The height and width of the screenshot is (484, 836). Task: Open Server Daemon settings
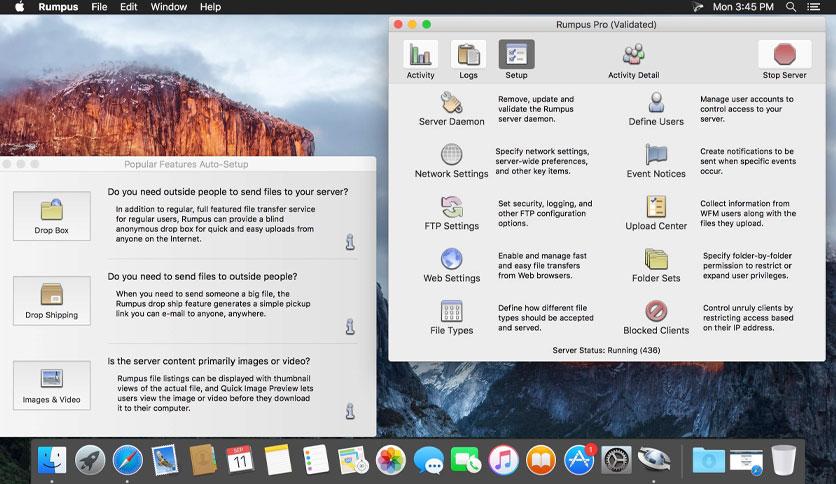click(452, 109)
